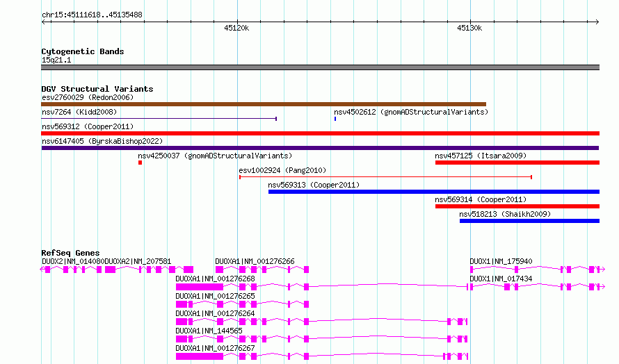Click the 45120k ruler tick label
Viewport: 619px width, 364px height.
click(236, 28)
